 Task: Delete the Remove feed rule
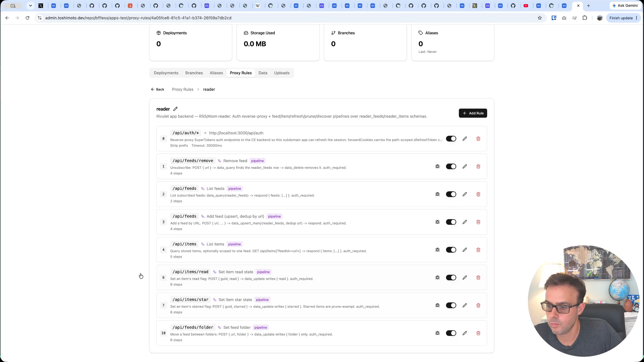point(478,166)
